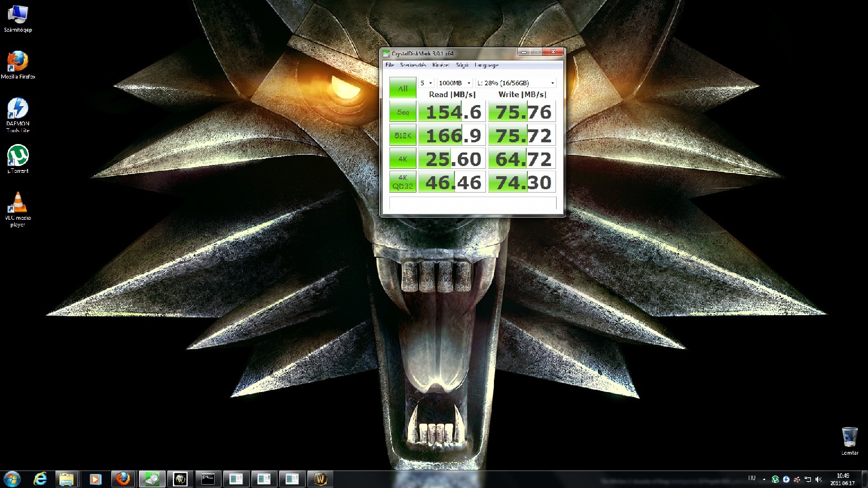
Task: Open the µTorrent desktop shortcut
Action: pyautogui.click(x=18, y=159)
